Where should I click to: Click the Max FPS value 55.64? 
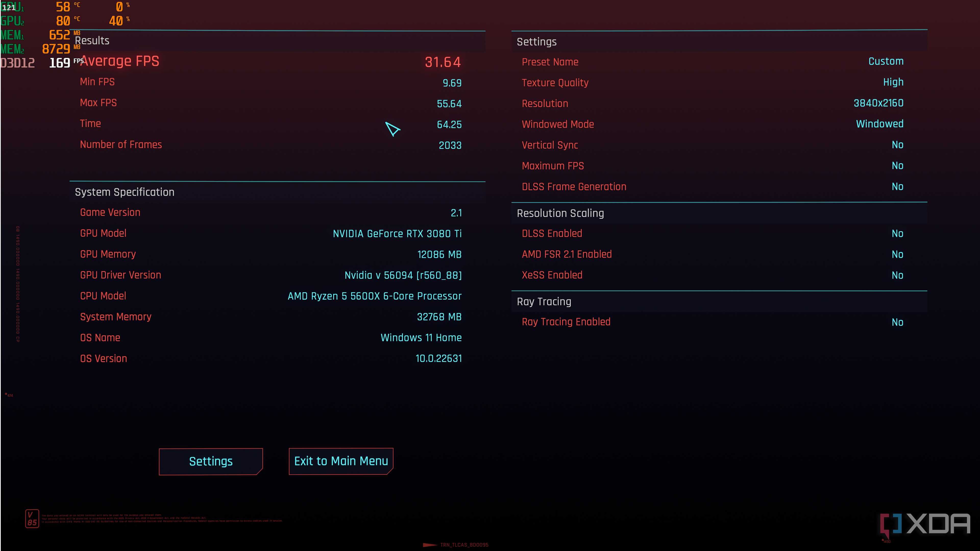[449, 104]
